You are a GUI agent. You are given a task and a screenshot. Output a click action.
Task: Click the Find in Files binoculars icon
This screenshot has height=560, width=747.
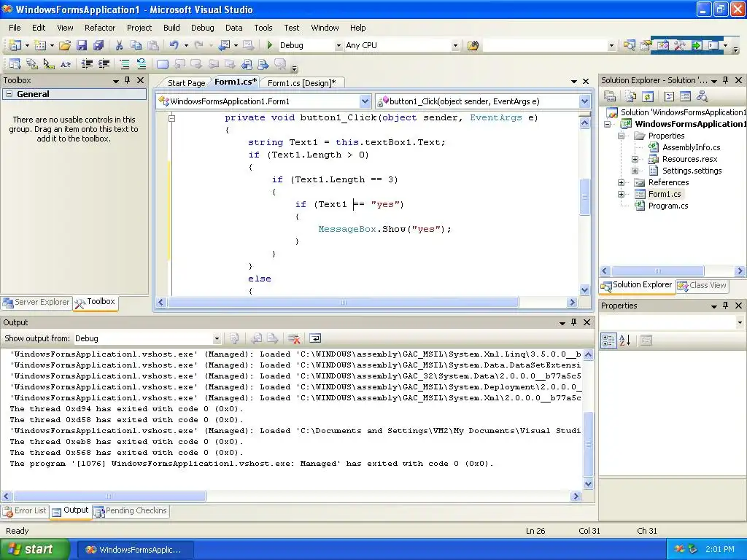[473, 45]
